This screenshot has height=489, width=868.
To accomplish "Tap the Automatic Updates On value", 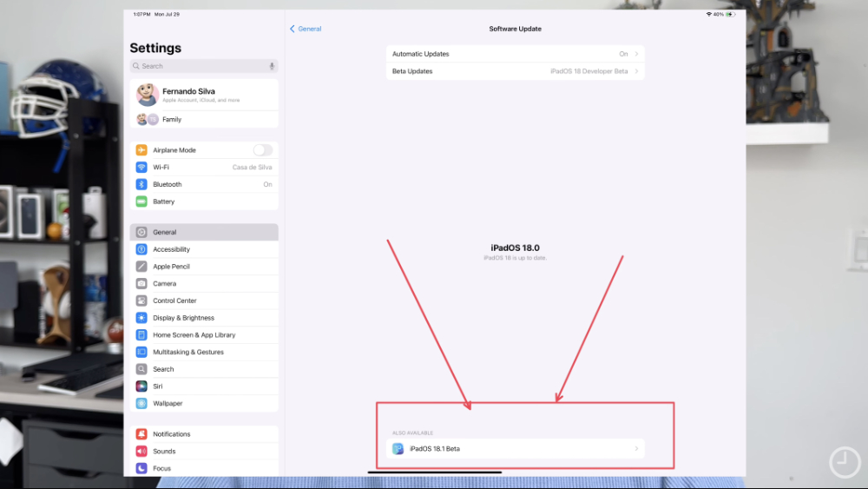I will 623,54.
